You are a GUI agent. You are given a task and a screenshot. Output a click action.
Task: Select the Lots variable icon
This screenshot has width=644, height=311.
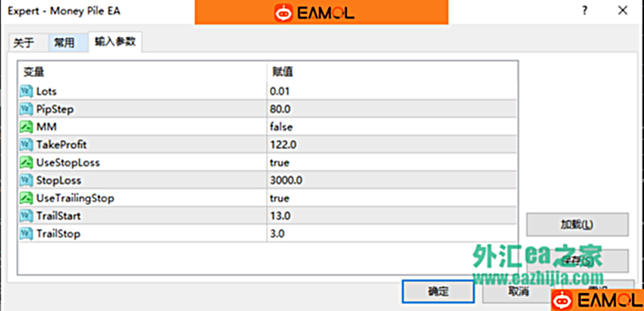point(26,91)
